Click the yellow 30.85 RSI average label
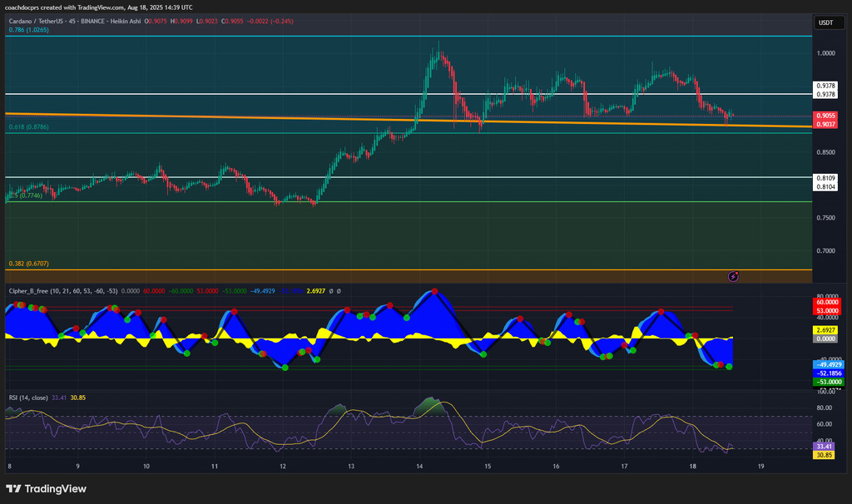The width and height of the screenshot is (852, 504). 825,454
